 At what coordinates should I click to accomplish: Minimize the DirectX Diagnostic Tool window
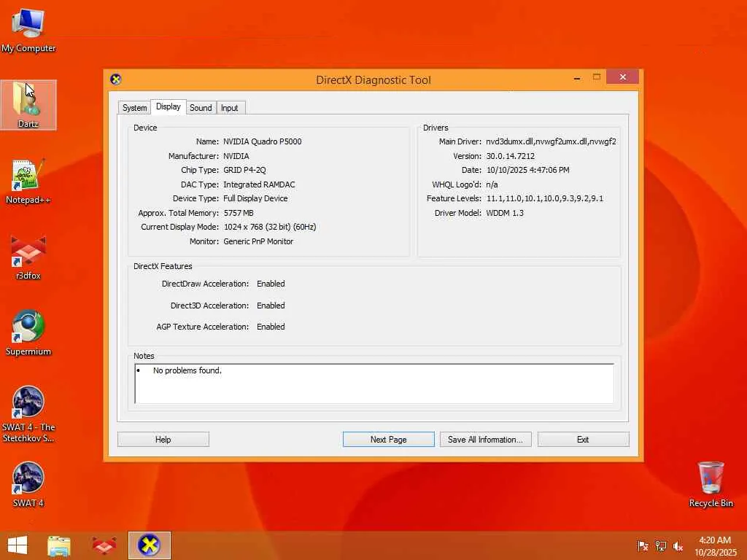point(577,77)
